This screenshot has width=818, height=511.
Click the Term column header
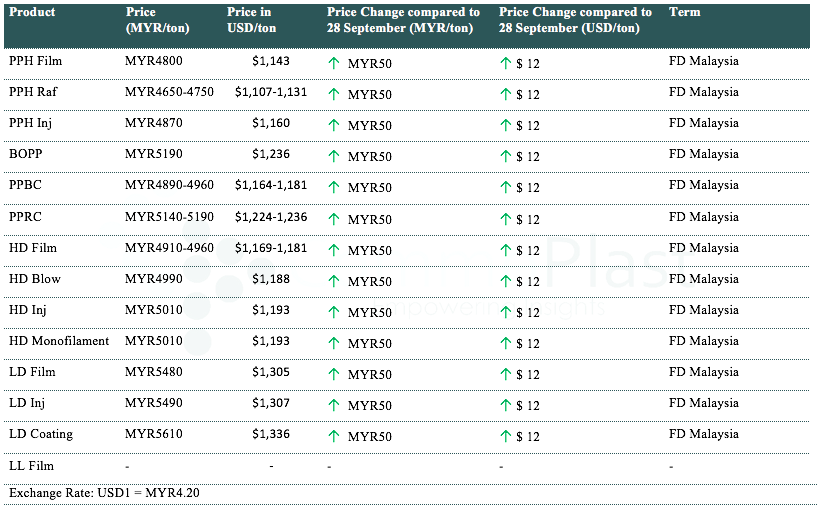684,13
